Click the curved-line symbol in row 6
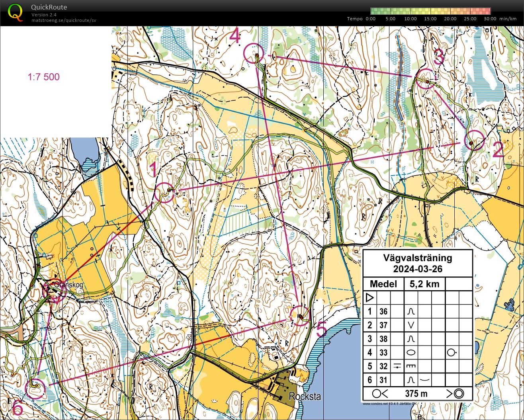Image resolution: width=524 pixels, height=420 pixels. click(x=425, y=380)
